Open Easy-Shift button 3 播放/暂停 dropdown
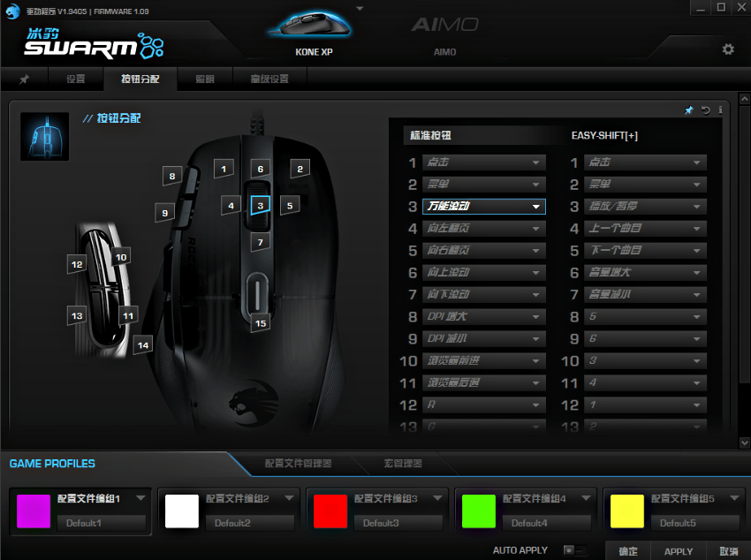Image resolution: width=751 pixels, height=560 pixels. 645,207
